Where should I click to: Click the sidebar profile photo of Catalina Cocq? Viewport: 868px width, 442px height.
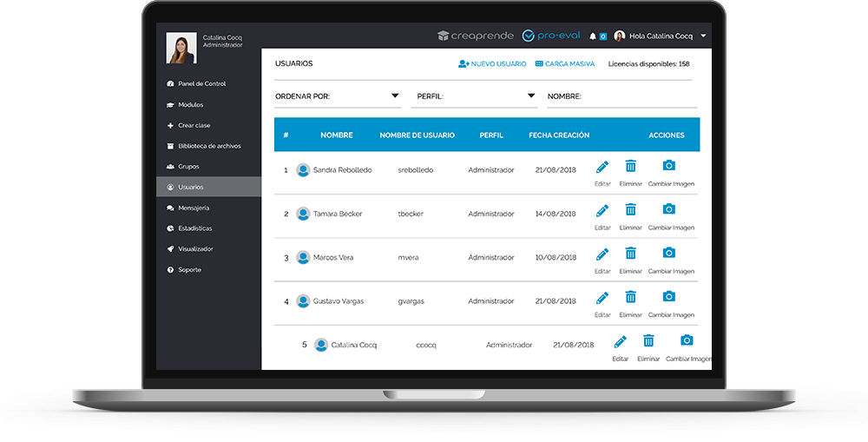click(x=181, y=49)
